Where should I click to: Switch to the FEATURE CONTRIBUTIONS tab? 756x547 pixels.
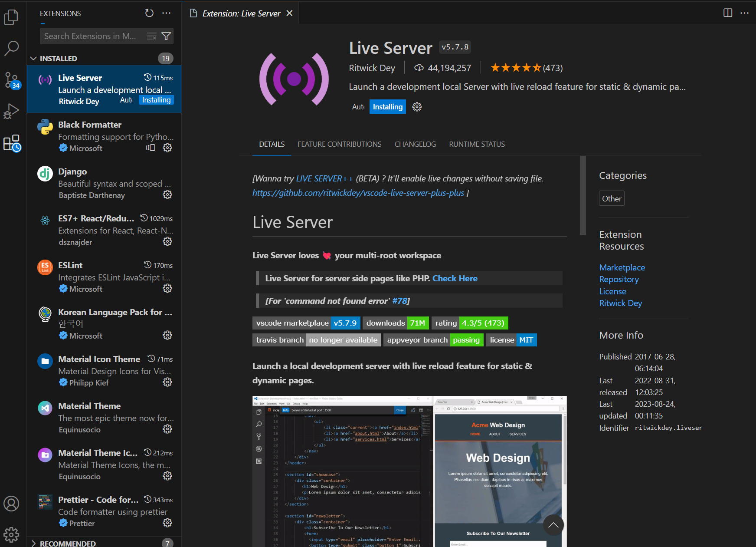(x=340, y=144)
